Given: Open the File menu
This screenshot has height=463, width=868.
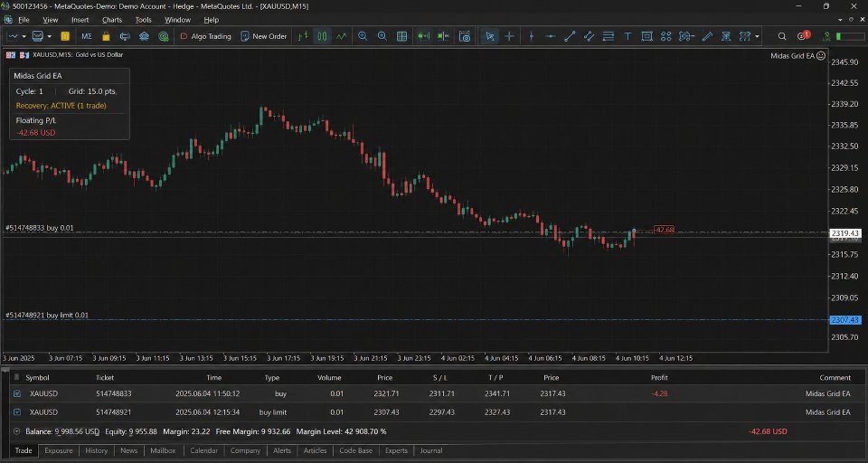Looking at the screenshot, I should click(24, 20).
